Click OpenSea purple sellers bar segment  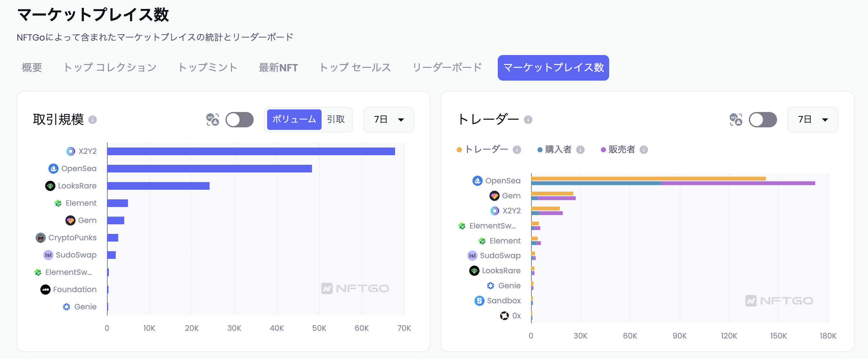pyautogui.click(x=738, y=183)
